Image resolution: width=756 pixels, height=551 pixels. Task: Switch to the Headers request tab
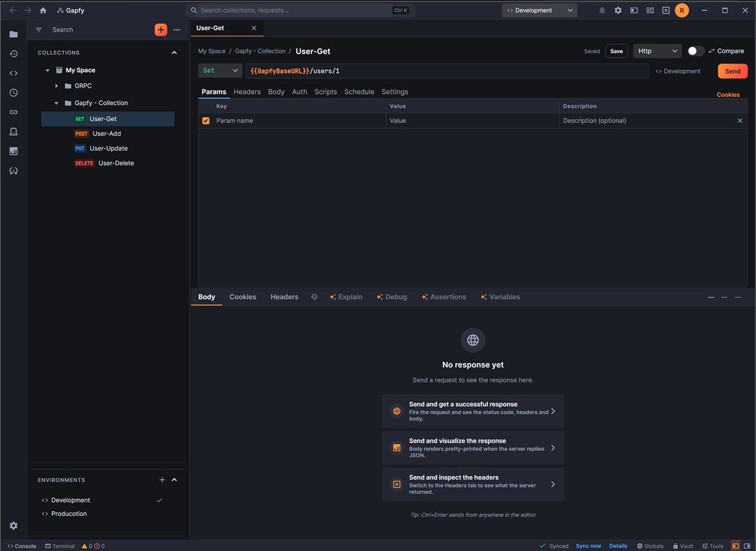tap(247, 92)
